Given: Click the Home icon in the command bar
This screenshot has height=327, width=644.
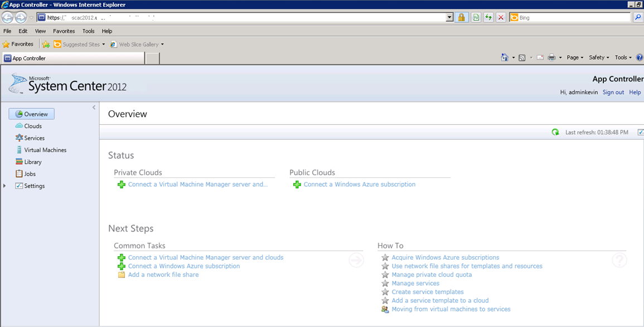Looking at the screenshot, I should coord(505,57).
